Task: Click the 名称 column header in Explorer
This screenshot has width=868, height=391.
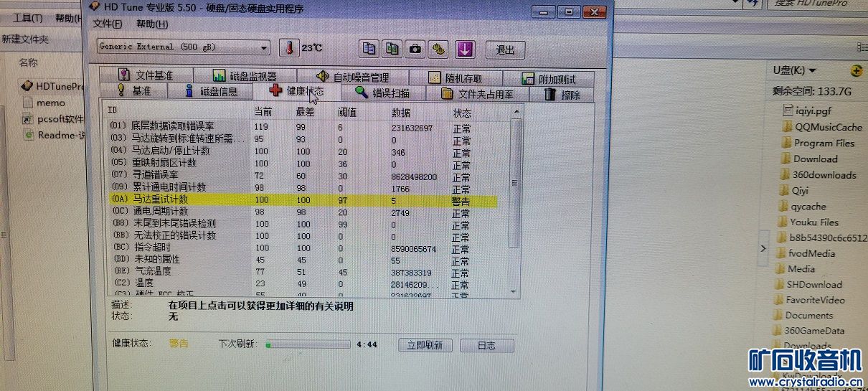Action: [28, 63]
